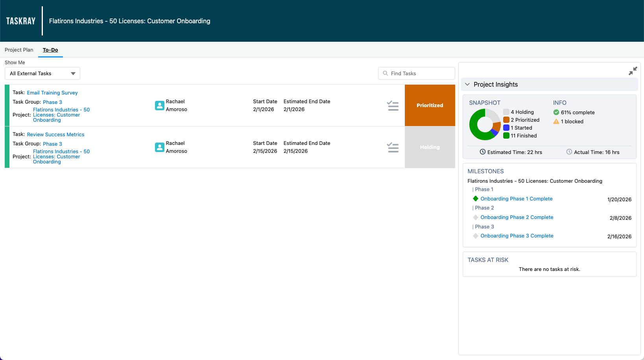The image size is (644, 360).
Task: Click the Phase 1 milestone group label
Action: [x=484, y=189]
